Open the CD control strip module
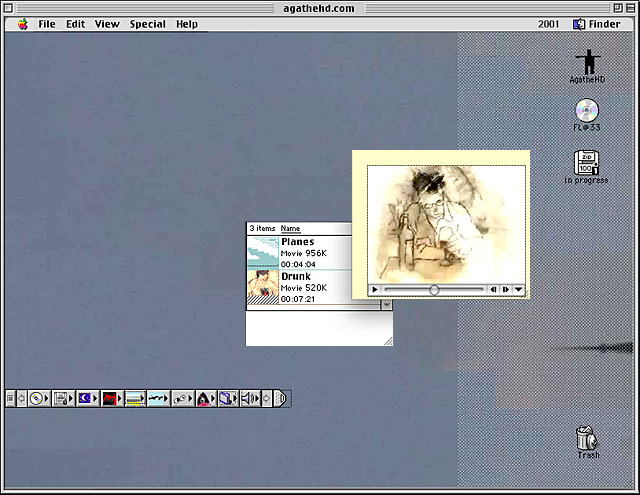 [36, 398]
